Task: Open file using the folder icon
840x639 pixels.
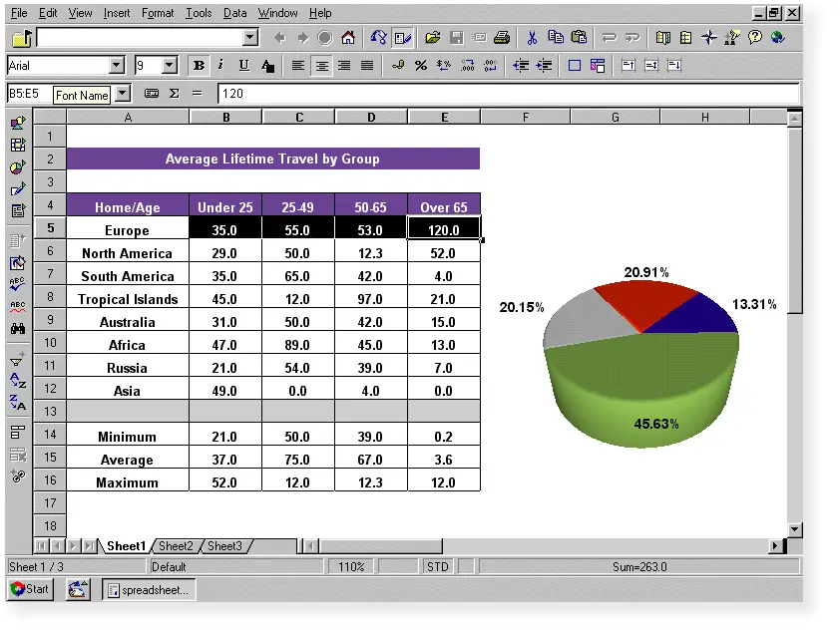Action: pyautogui.click(x=432, y=38)
